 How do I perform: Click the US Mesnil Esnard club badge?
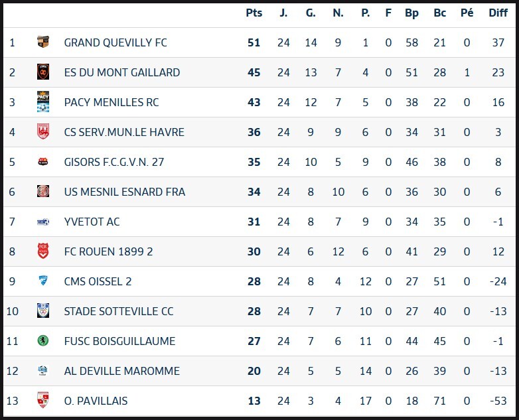tap(43, 192)
